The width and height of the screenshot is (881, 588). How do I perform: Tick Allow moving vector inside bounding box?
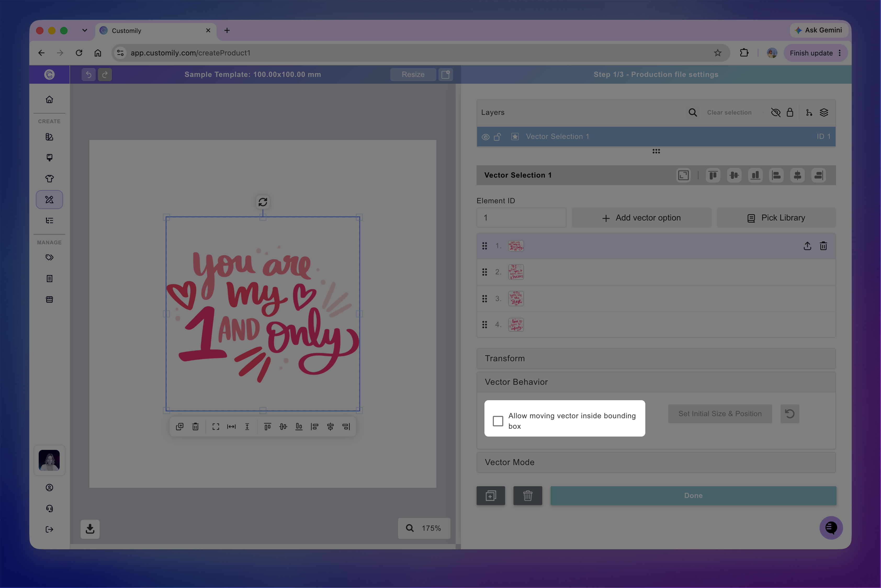click(x=498, y=421)
